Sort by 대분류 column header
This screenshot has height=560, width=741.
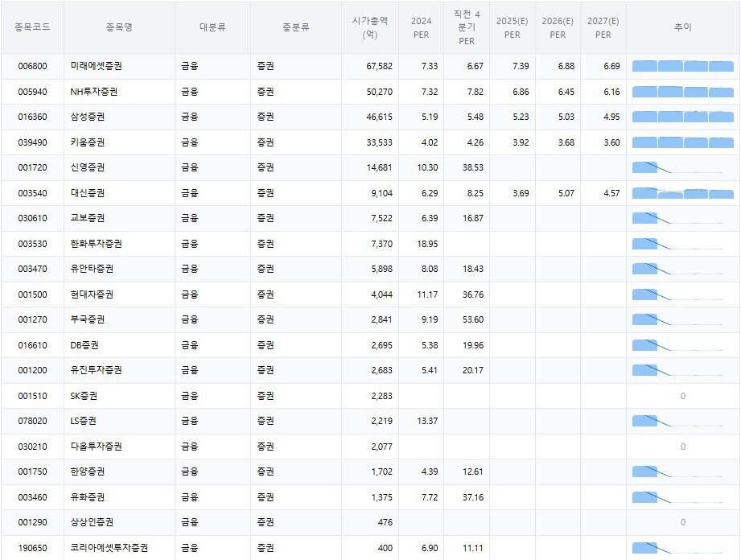(212, 27)
